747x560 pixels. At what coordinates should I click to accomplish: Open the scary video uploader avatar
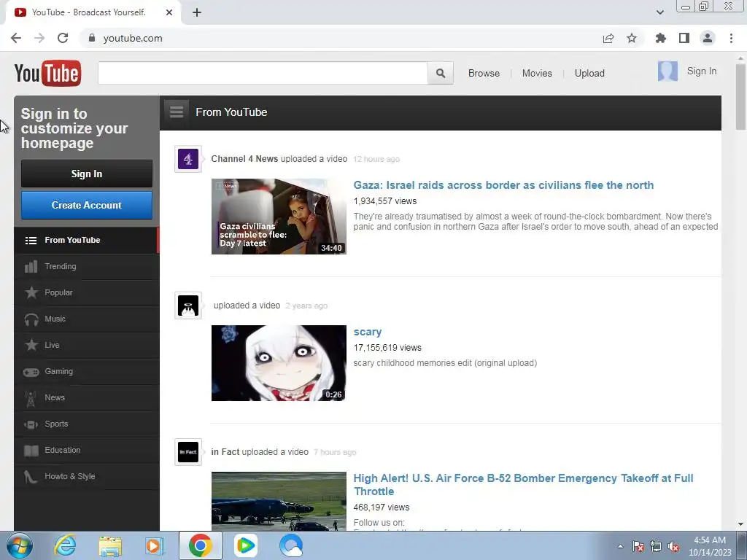pos(188,306)
